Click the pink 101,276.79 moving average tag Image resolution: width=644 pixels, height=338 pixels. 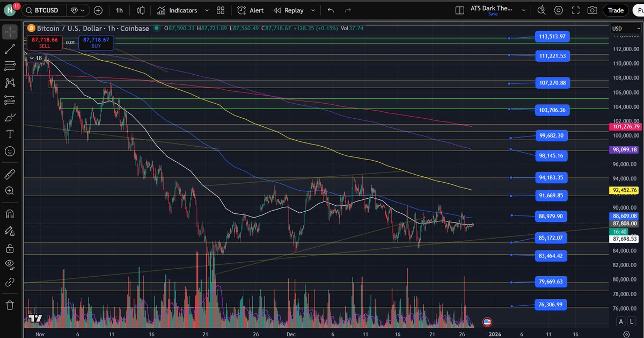(626, 127)
